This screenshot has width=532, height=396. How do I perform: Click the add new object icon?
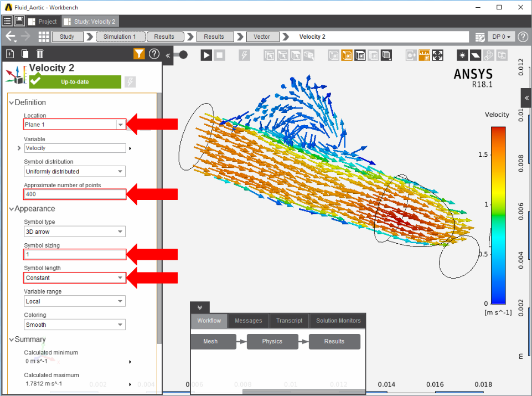tap(10, 54)
